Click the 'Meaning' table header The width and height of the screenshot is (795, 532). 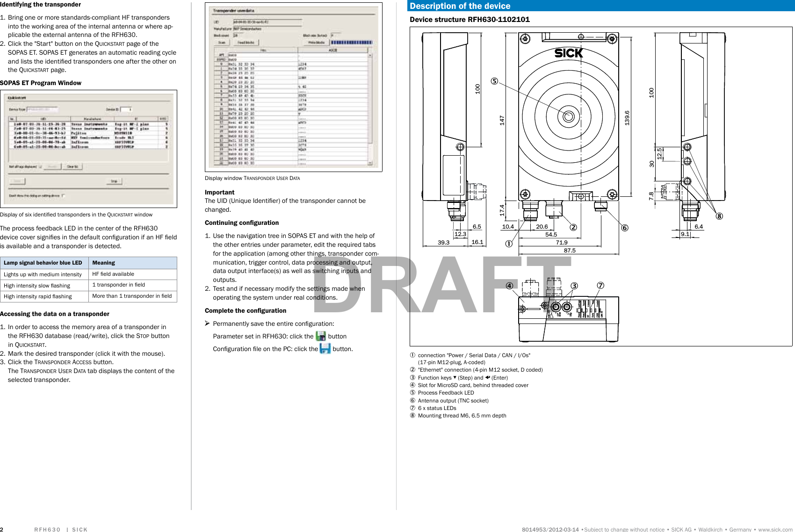[133, 263]
